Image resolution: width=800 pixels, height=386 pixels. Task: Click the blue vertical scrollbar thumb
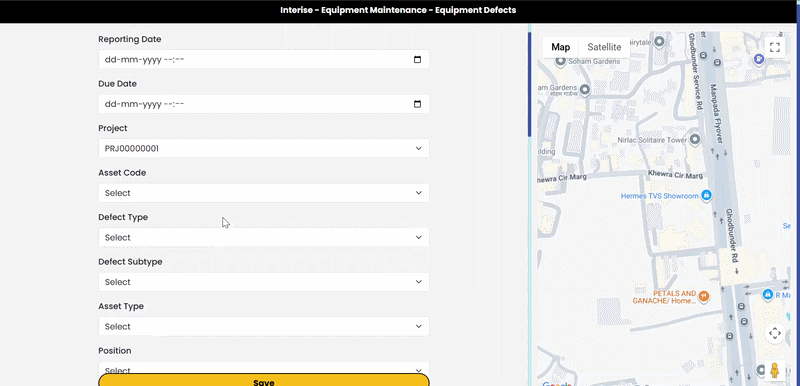[530, 84]
